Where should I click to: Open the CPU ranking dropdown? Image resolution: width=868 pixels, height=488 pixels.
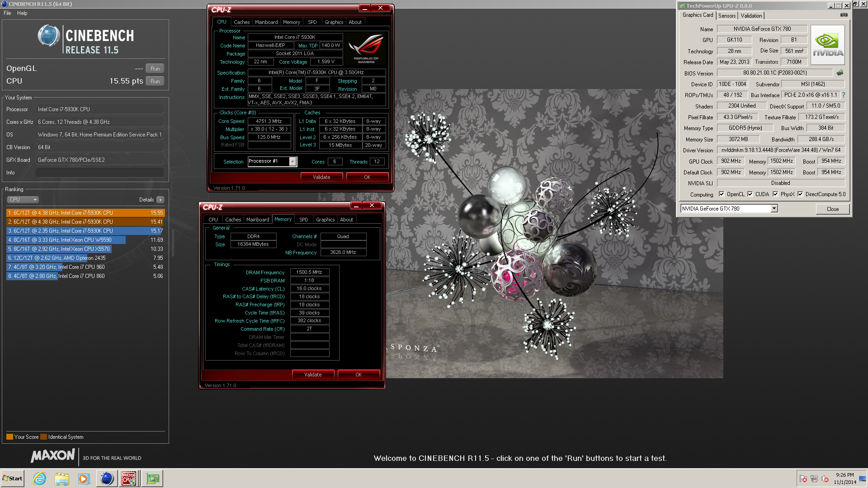click(23, 200)
